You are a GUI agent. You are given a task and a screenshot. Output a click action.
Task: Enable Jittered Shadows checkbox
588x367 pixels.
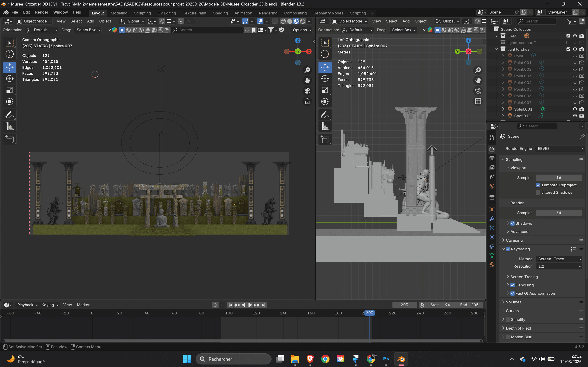538,193
